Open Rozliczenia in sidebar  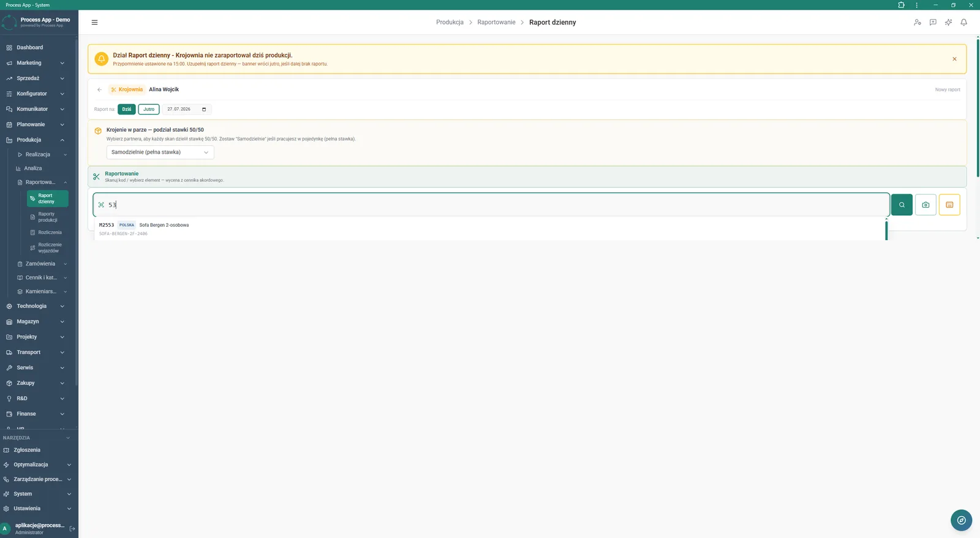tap(48, 232)
